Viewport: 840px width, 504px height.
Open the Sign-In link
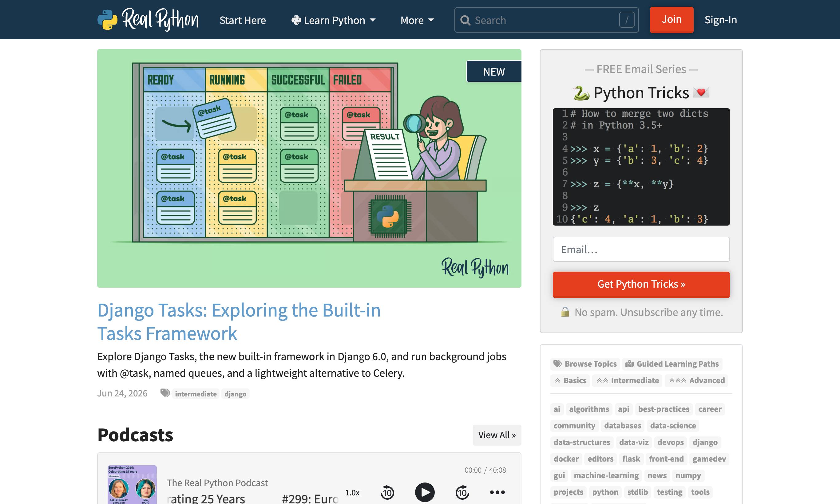point(720,20)
